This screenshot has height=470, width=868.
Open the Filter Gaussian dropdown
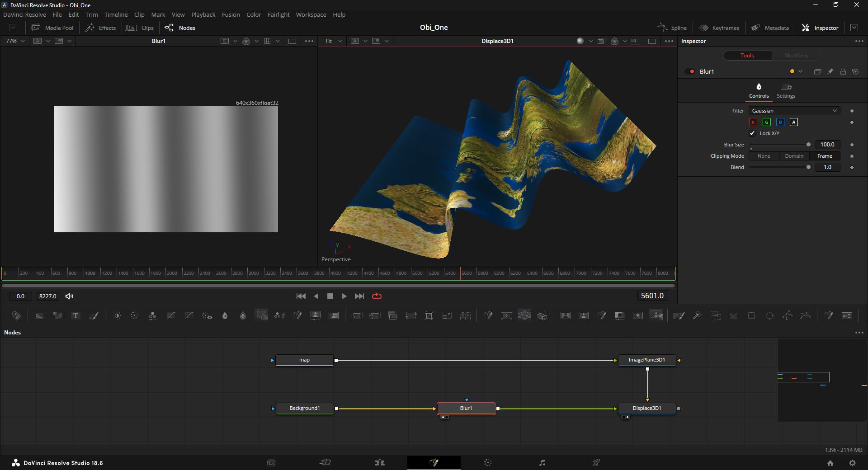[794, 111]
